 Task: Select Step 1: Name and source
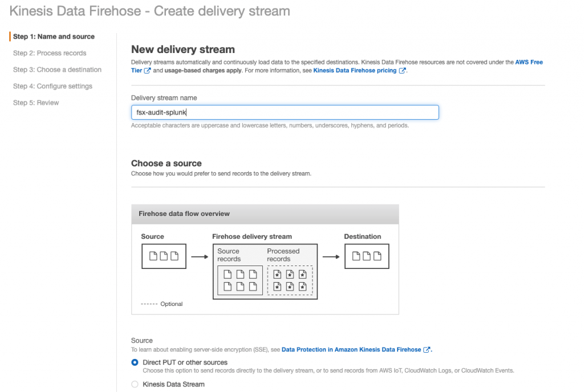pos(54,36)
